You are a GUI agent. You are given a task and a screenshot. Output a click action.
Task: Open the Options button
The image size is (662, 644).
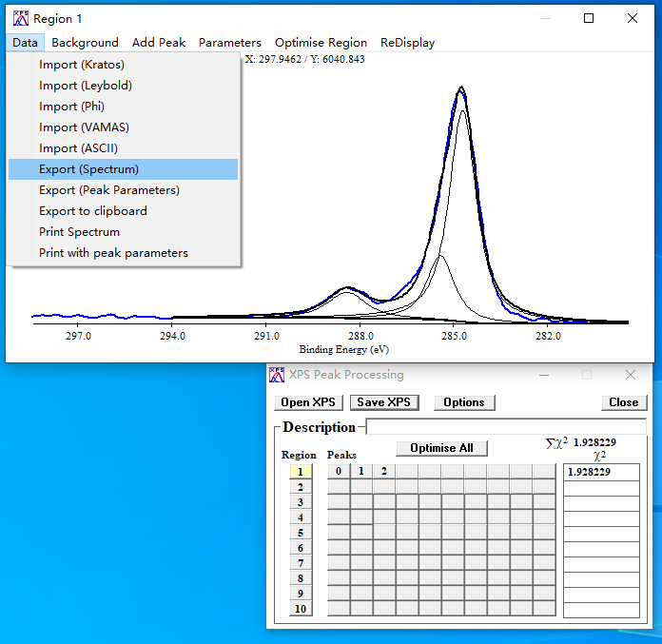[464, 402]
